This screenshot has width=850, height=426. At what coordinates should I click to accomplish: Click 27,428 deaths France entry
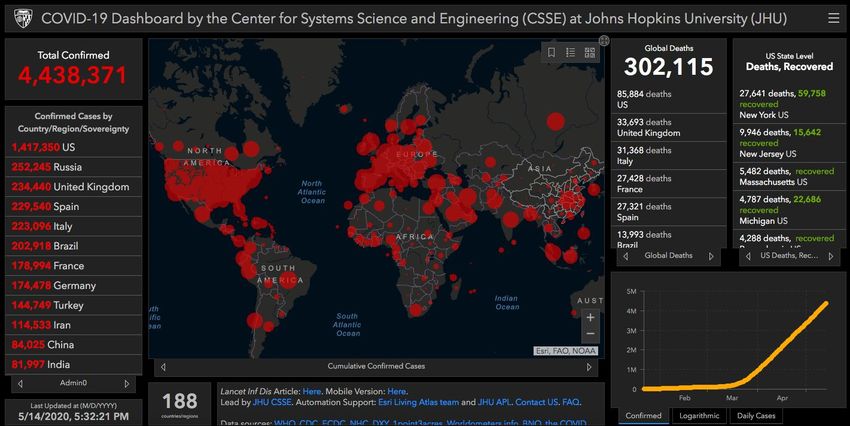click(x=669, y=184)
